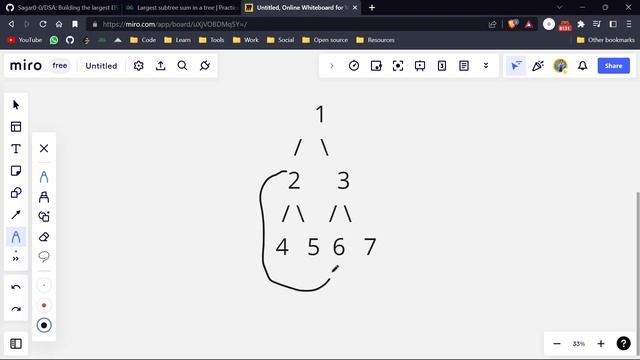Start presentation mode icon
Screen dimensions: 640x360
(x=420, y=66)
